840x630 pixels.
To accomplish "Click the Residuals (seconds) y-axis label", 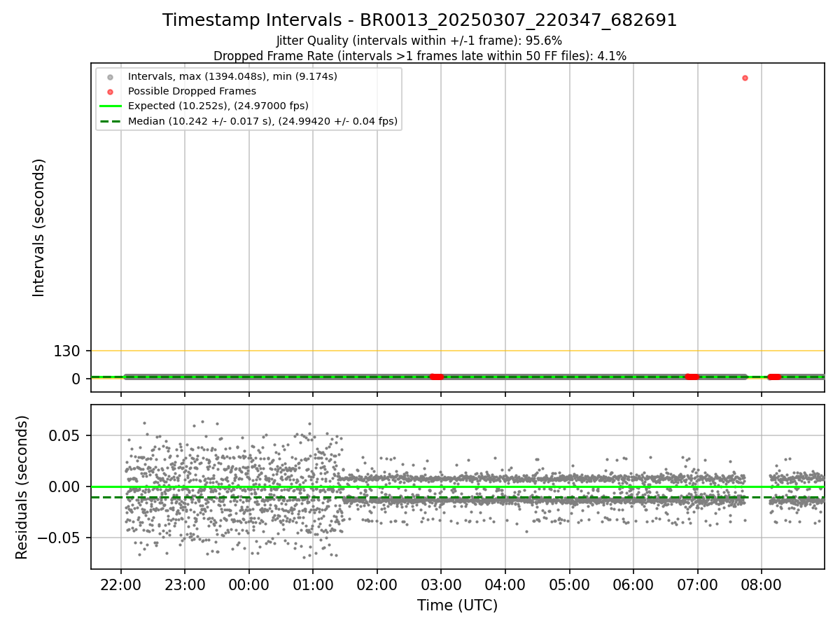I will (22, 487).
